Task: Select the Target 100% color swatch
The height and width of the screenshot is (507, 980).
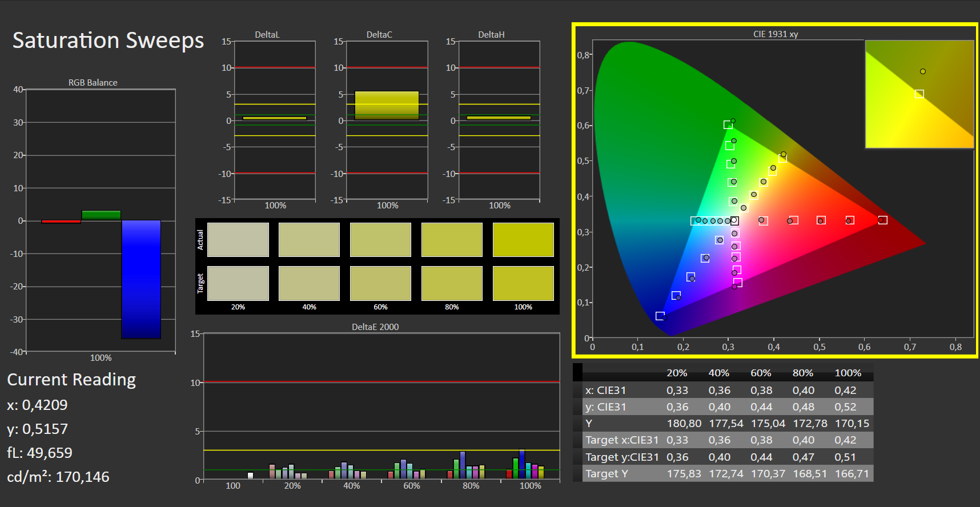Action: 523,283
